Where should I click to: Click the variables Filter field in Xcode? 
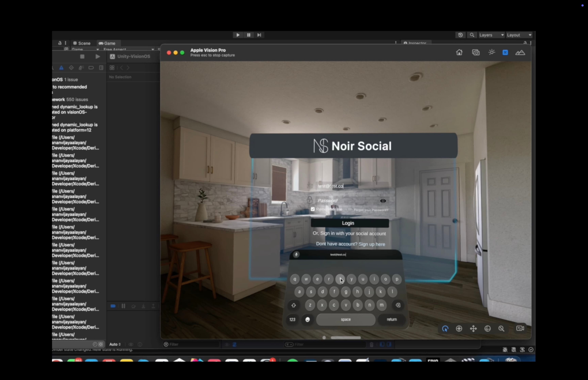click(191, 344)
